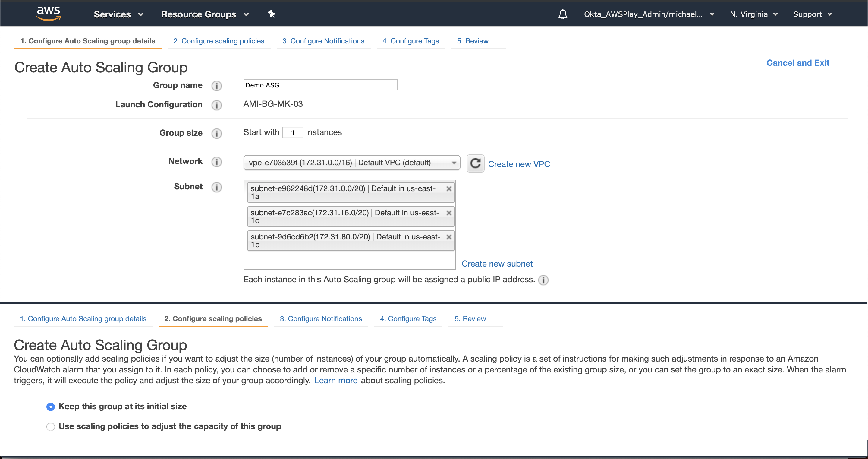Click info icon next to Group size
This screenshot has height=459, width=868.
pyautogui.click(x=217, y=133)
